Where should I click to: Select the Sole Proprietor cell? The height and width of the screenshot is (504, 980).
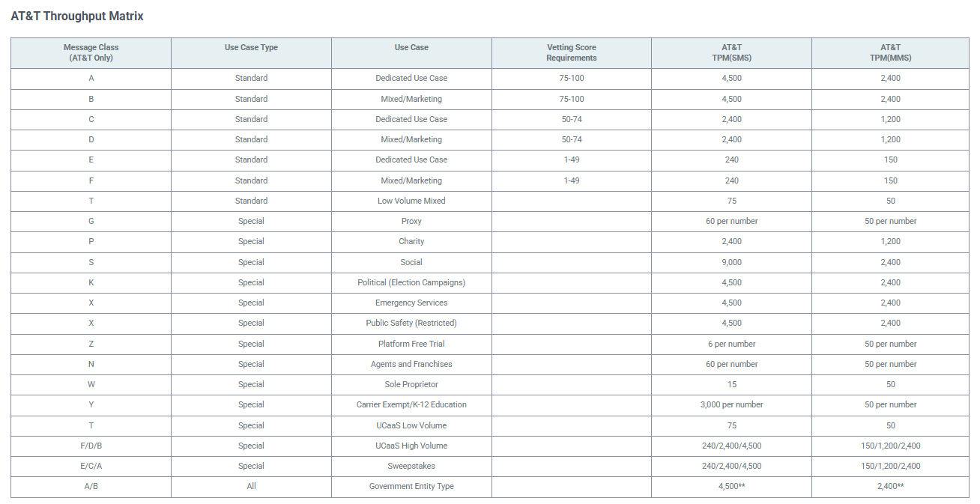coord(411,384)
